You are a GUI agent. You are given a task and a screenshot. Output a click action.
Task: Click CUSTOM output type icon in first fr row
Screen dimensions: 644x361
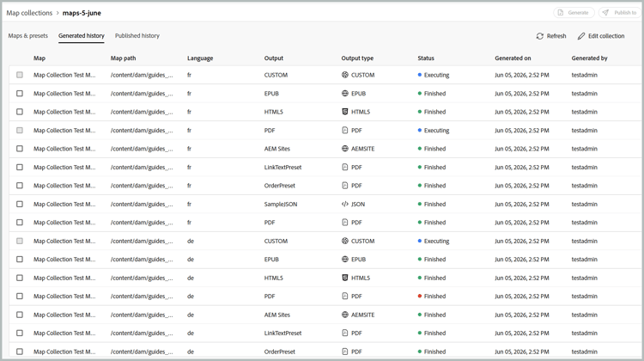345,75
